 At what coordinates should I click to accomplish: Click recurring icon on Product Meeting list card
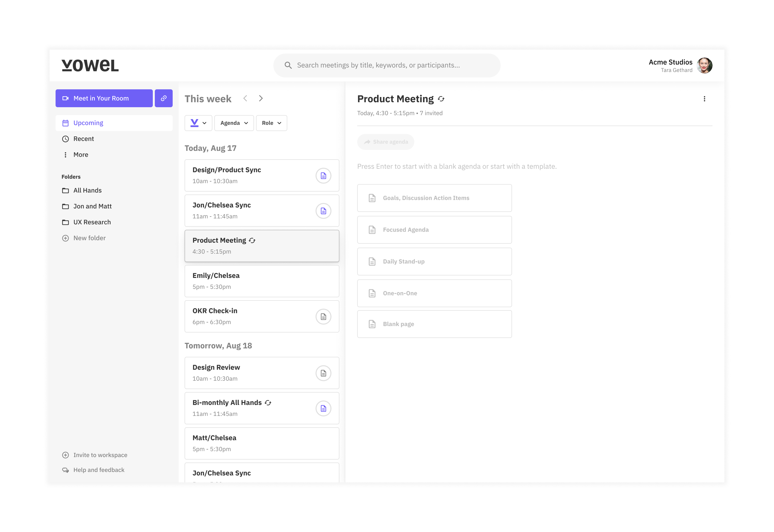point(252,241)
